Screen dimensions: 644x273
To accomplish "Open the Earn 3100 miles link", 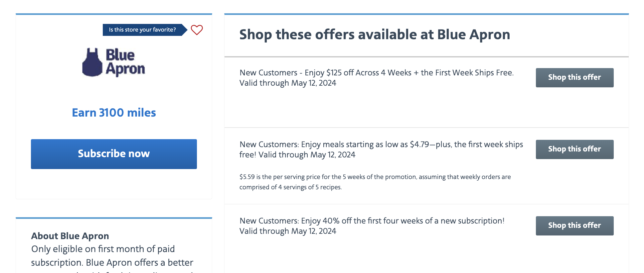I will pos(113,113).
